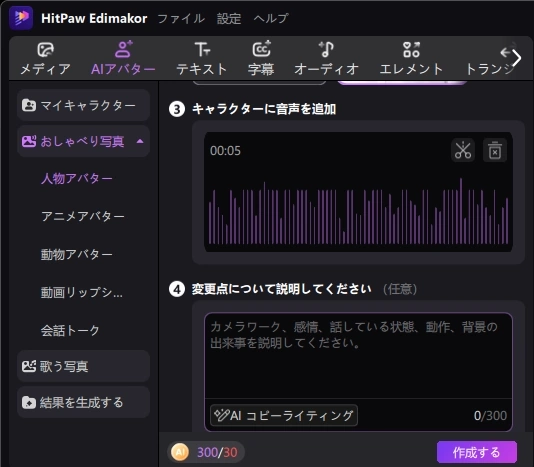534x467 pixels.
Task: Click the purple audio waveform
Action: [x=358, y=212]
